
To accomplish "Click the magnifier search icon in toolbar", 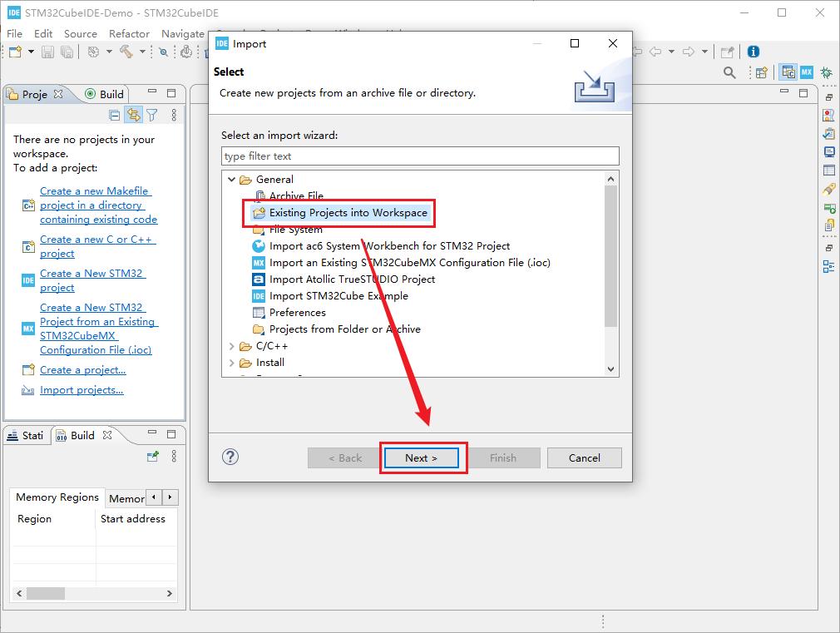I will pos(729,73).
